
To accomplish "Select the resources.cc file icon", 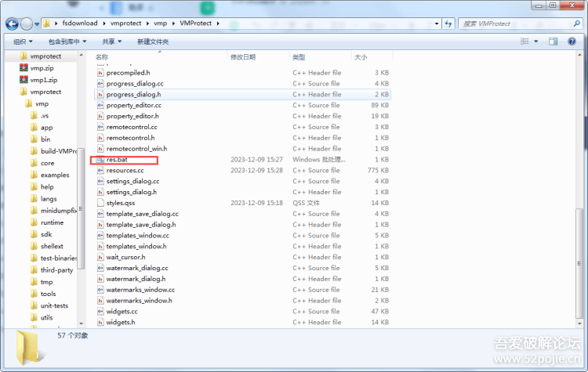I will click(100, 171).
